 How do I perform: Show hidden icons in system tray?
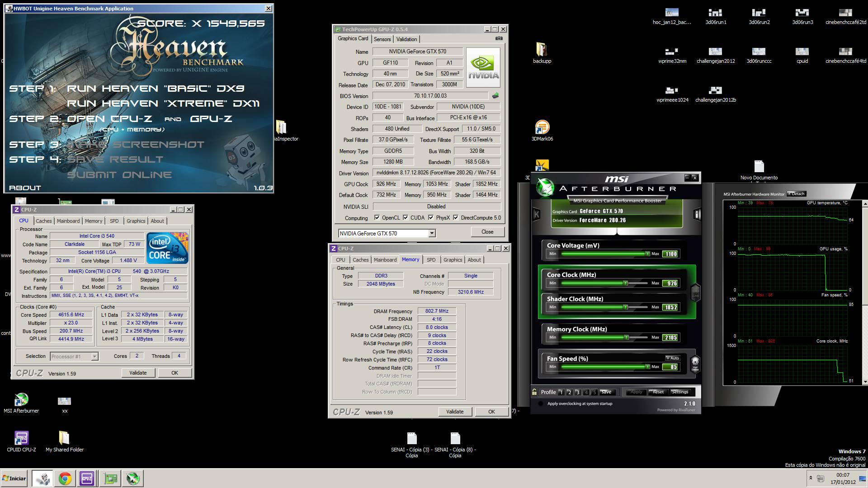pos(811,478)
